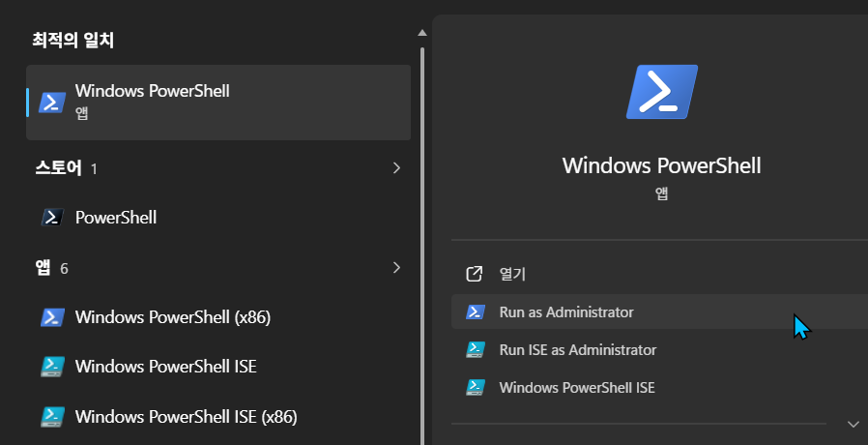The height and width of the screenshot is (445, 868).
Task: Click the 스토어 section header label
Action: pyautogui.click(x=59, y=168)
